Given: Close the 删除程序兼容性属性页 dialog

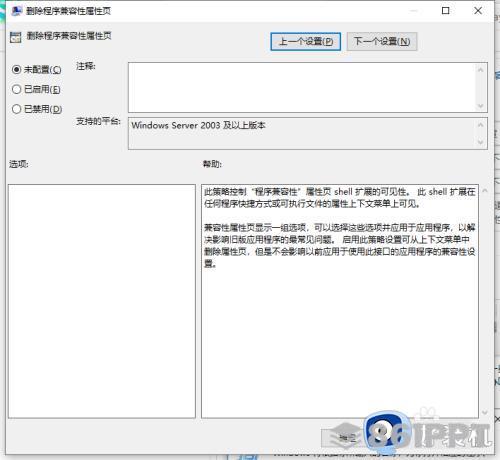Looking at the screenshot, I should [x=478, y=11].
